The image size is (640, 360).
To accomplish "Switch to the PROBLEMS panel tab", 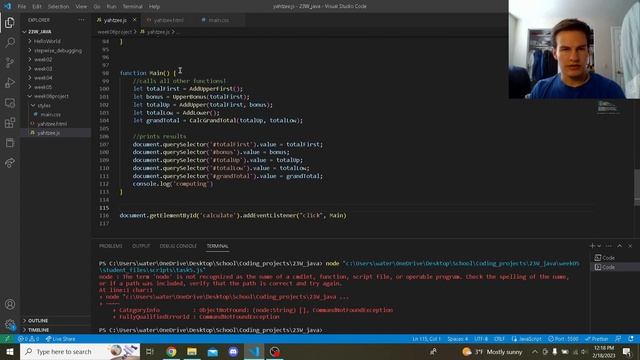I will [x=111, y=246].
